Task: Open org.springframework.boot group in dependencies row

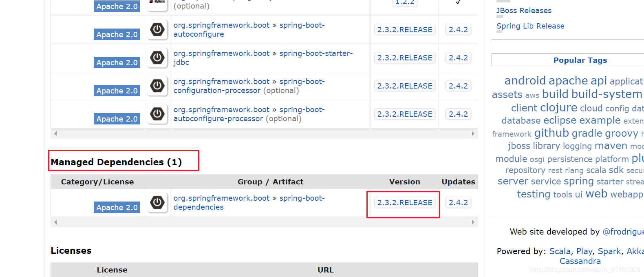Action: pos(221,198)
